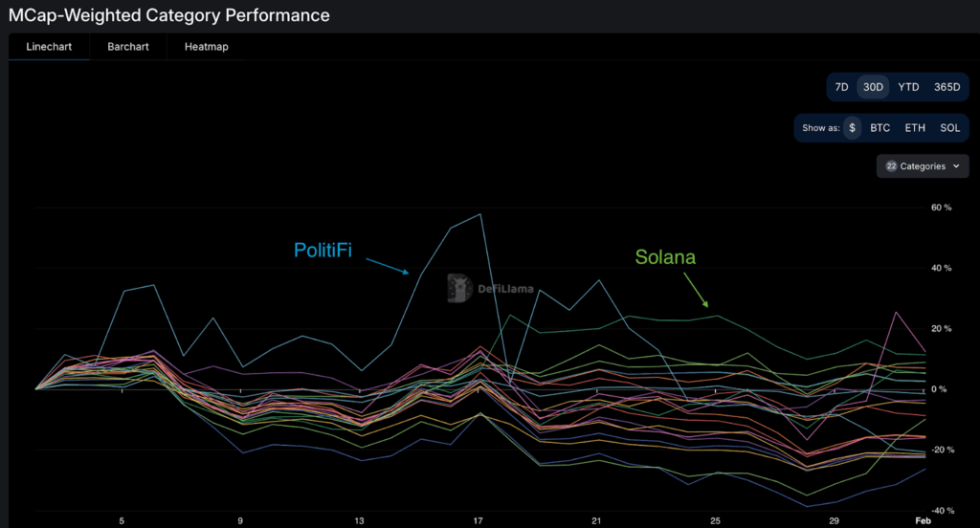Open the Linechart tab
The height and width of the screenshot is (528, 980).
[x=49, y=47]
